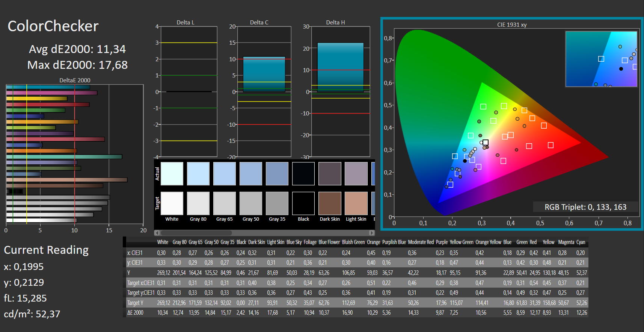This screenshot has width=644, height=332.
Task: Click the RGB Triplet readout label
Action: [x=585, y=207]
